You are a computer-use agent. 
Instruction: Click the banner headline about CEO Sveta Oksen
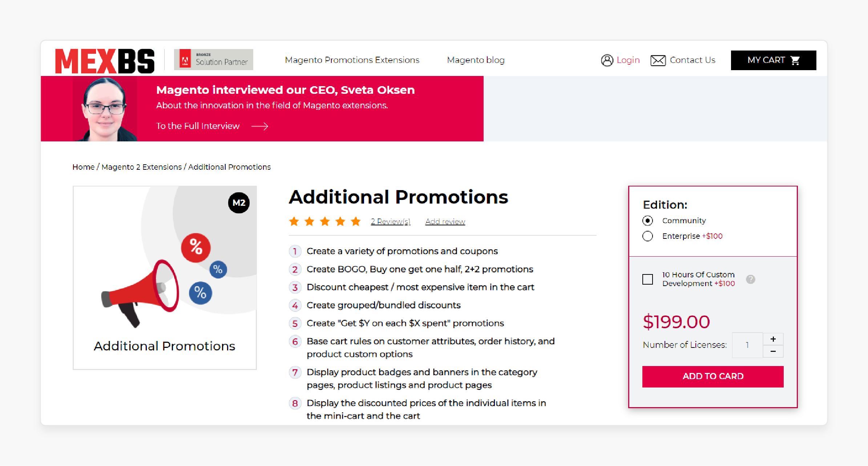[286, 90]
